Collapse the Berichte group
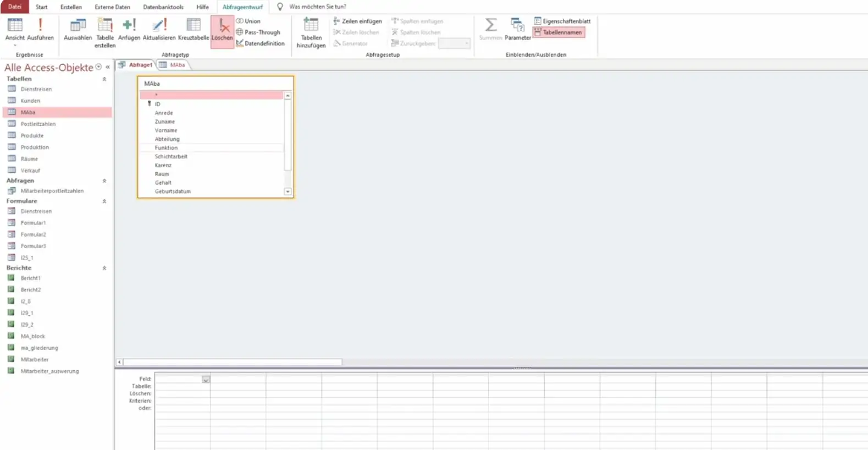Image resolution: width=868 pixels, height=450 pixels. coord(104,268)
